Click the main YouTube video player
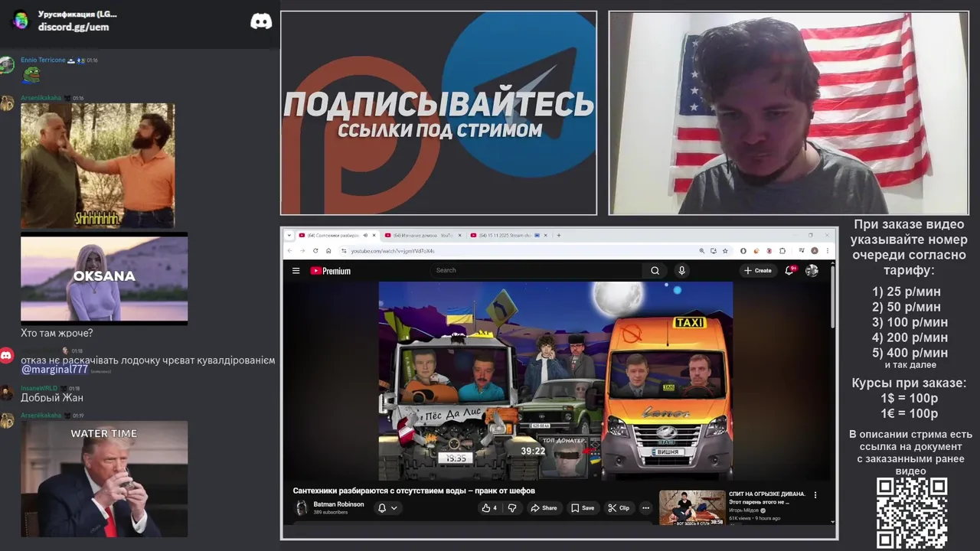 pos(556,380)
